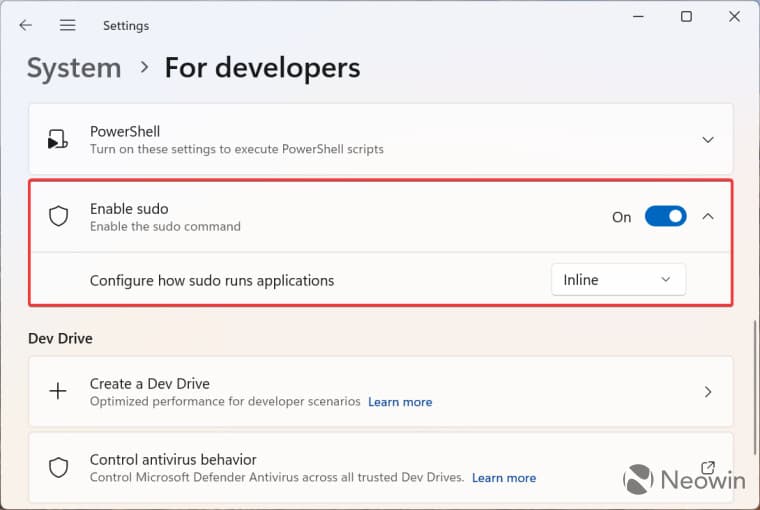Click the PowerShell script icon
Viewport: 760px width, 510px height.
[58, 139]
